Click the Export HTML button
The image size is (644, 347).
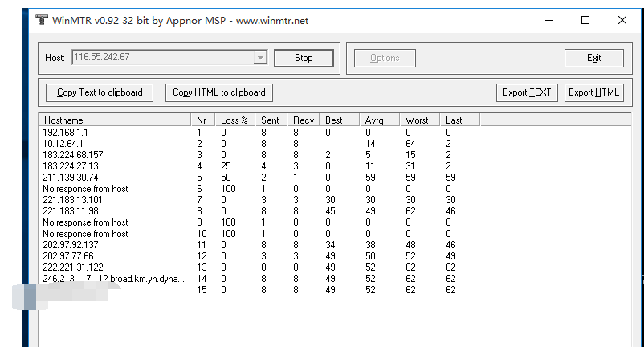593,92
